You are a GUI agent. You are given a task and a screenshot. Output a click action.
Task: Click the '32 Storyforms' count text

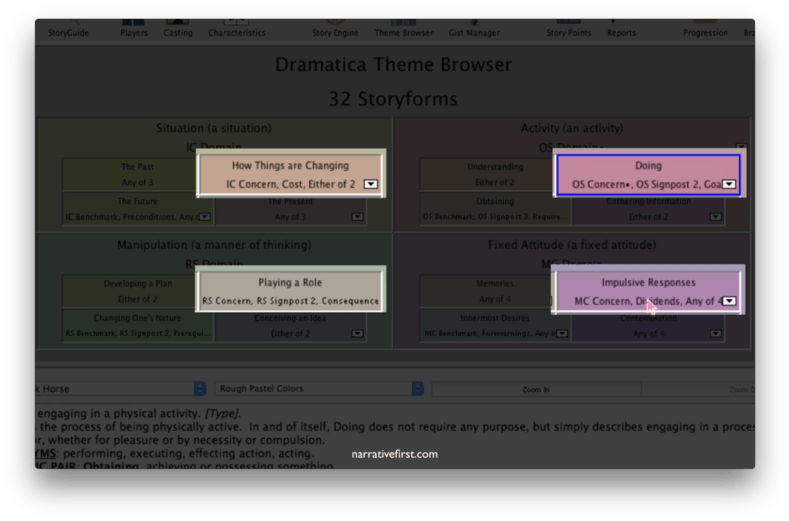click(393, 99)
